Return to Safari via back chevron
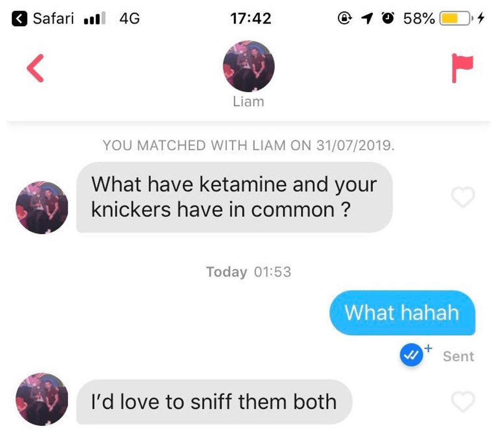Screen dimensions: 504x437 [19, 18]
